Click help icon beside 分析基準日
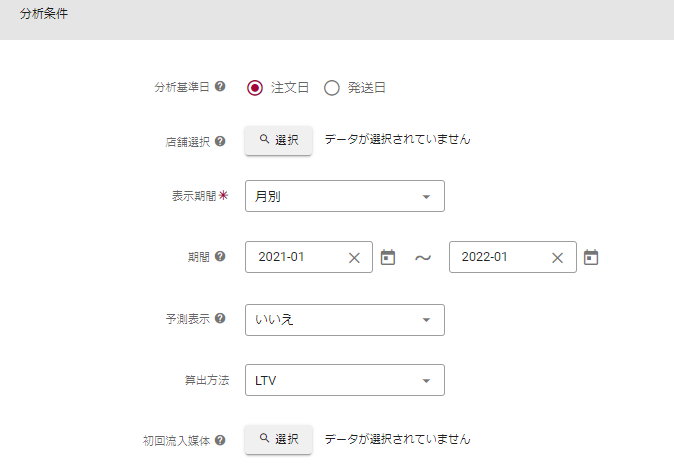Image resolution: width=674 pixels, height=476 pixels. pyautogui.click(x=220, y=87)
